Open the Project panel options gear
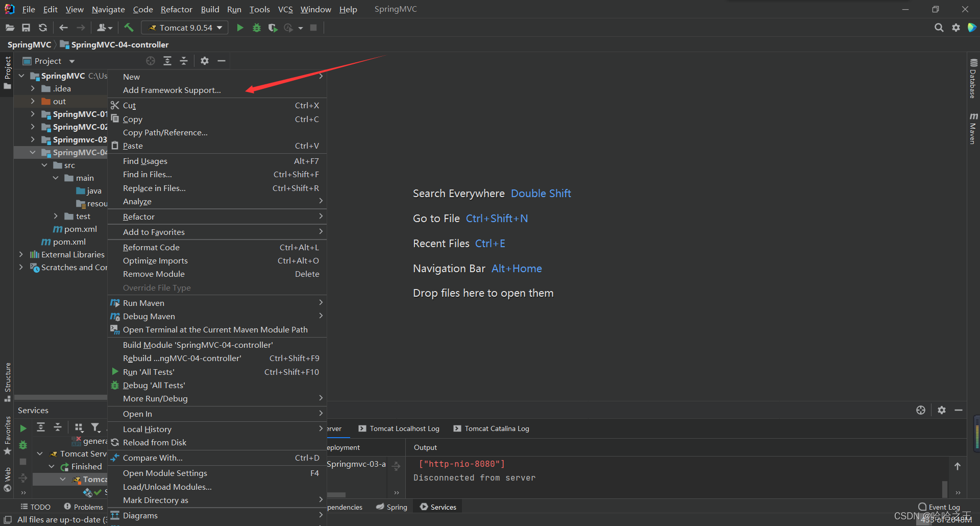 (x=205, y=61)
